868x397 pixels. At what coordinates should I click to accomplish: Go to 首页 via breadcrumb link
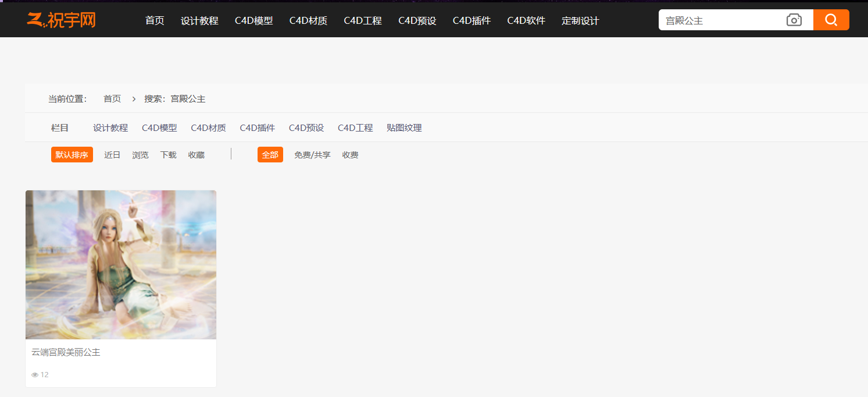pos(112,99)
